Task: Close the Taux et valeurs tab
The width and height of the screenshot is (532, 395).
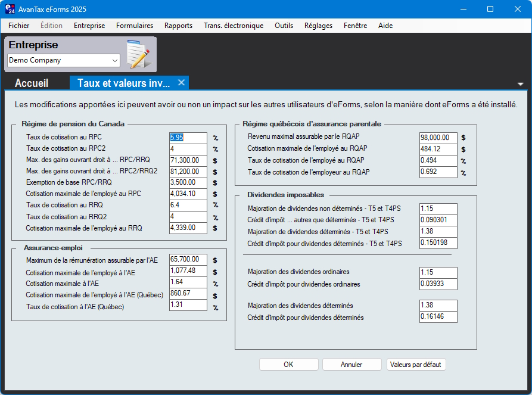Action: [181, 83]
